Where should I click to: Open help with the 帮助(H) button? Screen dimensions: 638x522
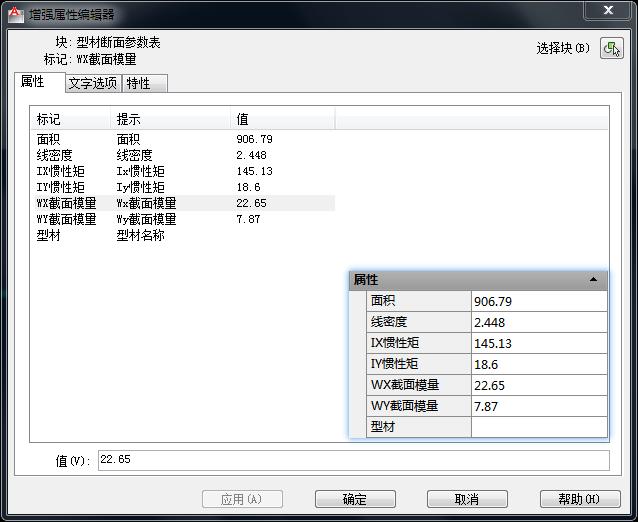click(579, 499)
